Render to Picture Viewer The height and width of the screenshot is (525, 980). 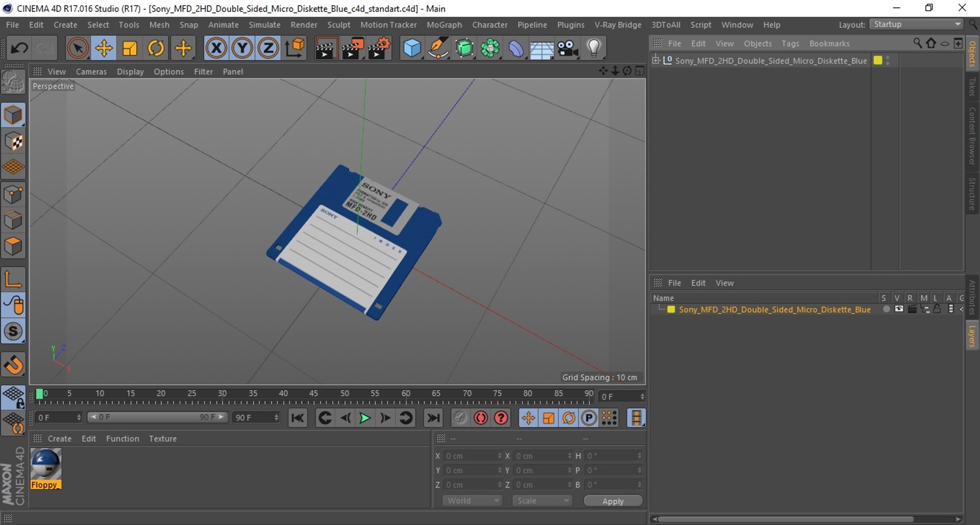point(352,49)
